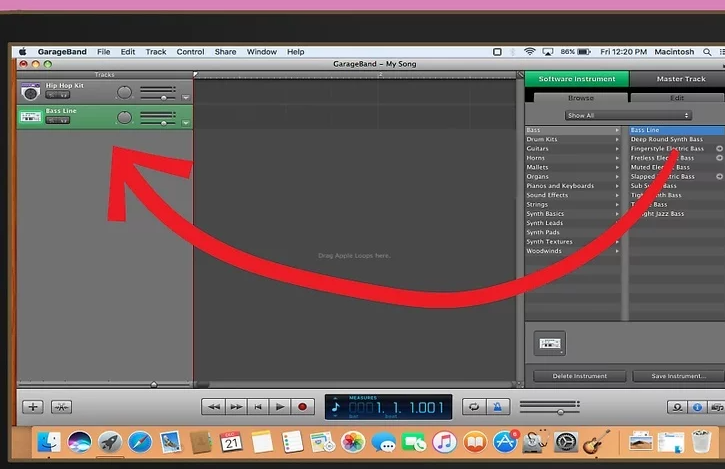Screen dimensions: 725x469
Task: Open Photos from the Dock
Action: coord(353,442)
